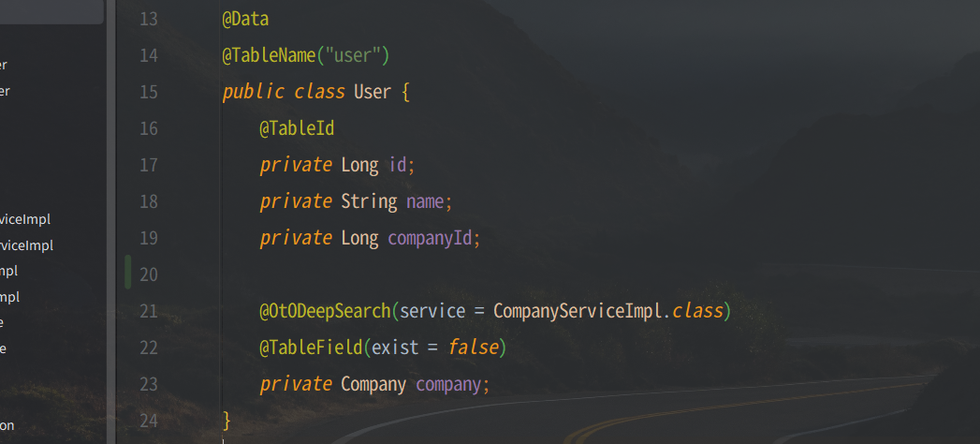This screenshot has width=980, height=444.
Task: Click the @TableId annotation
Action: point(298,129)
